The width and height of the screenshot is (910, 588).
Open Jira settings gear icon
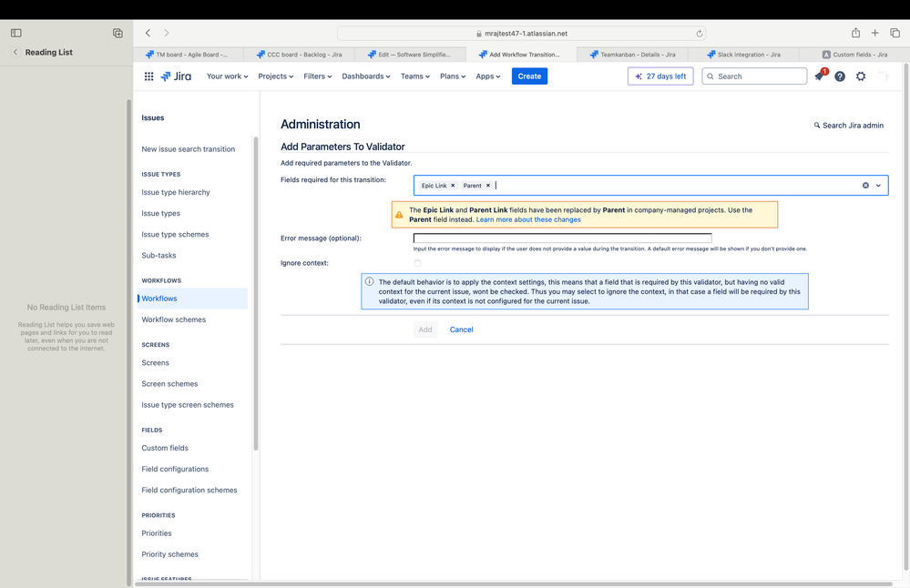860,76
